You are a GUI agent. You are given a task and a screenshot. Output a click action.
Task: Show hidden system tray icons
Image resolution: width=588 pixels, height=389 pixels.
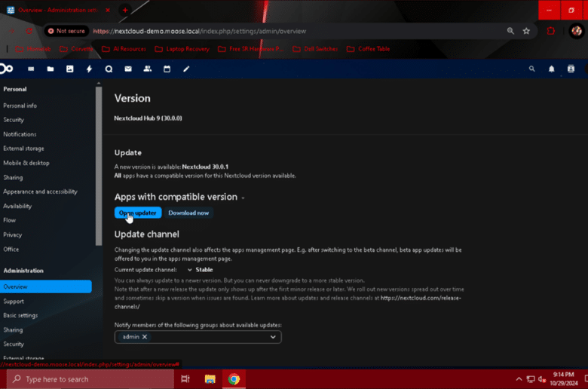(x=519, y=379)
